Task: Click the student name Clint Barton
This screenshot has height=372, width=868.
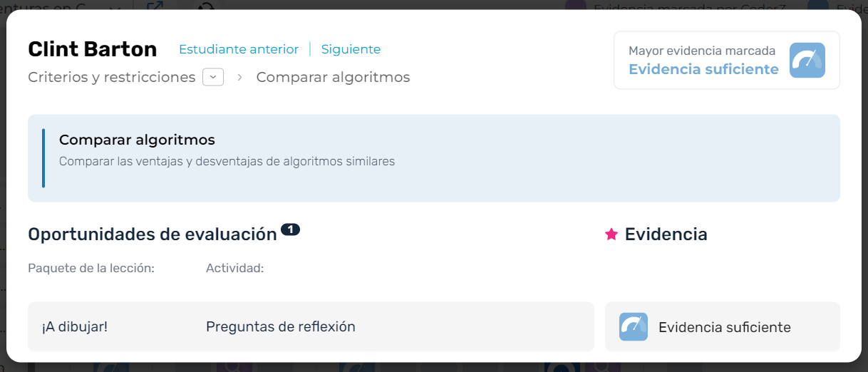Action: (x=92, y=49)
